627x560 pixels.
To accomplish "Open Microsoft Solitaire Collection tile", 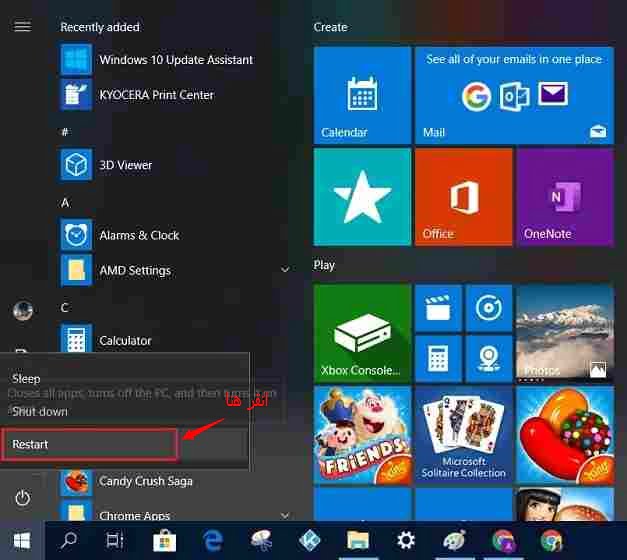I will point(464,435).
